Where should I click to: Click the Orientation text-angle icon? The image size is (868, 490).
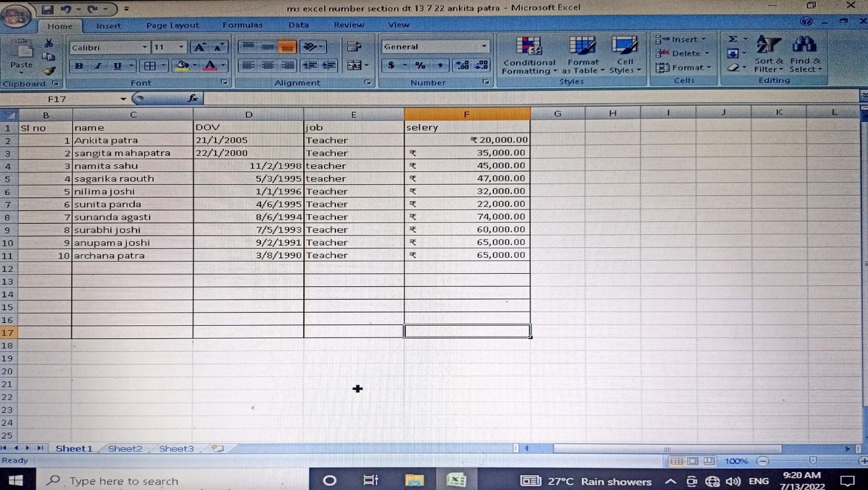click(x=310, y=47)
